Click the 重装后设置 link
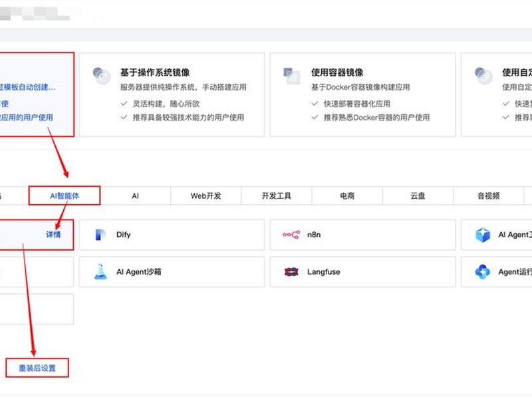 (37, 368)
